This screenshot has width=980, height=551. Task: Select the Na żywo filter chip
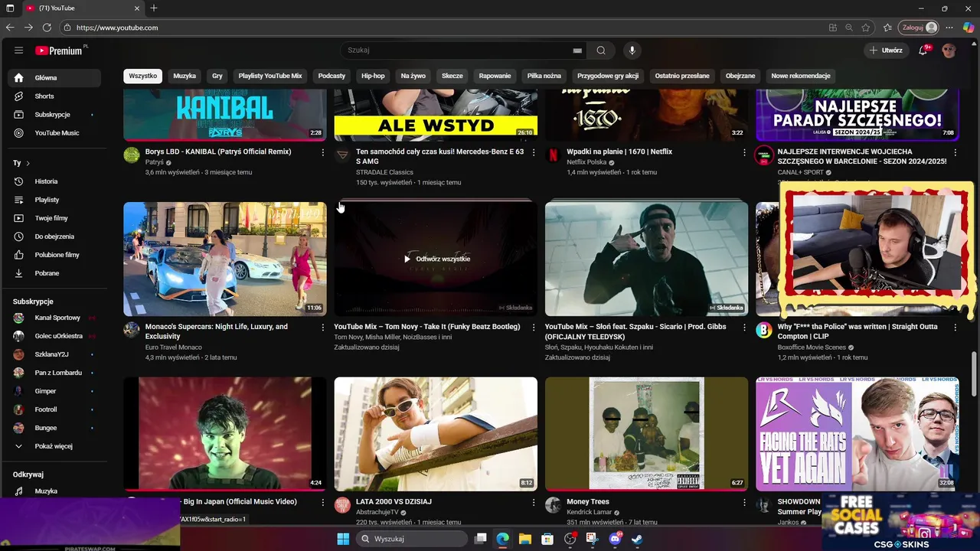pyautogui.click(x=413, y=76)
